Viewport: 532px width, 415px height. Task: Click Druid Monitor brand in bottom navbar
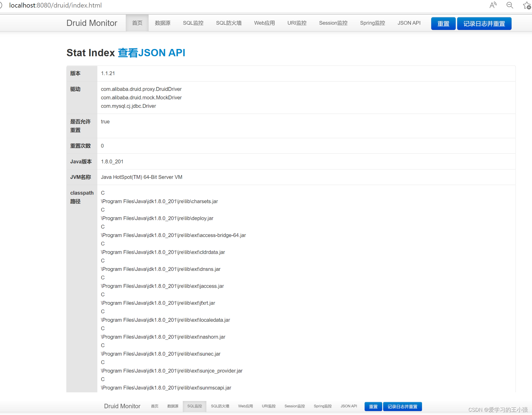click(x=122, y=406)
